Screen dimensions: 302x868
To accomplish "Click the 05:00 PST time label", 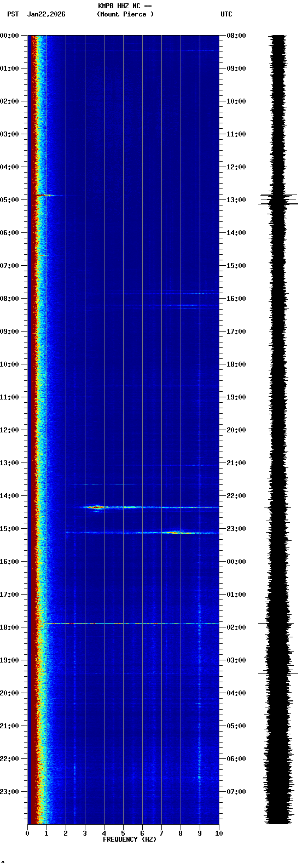I will 9,200.
